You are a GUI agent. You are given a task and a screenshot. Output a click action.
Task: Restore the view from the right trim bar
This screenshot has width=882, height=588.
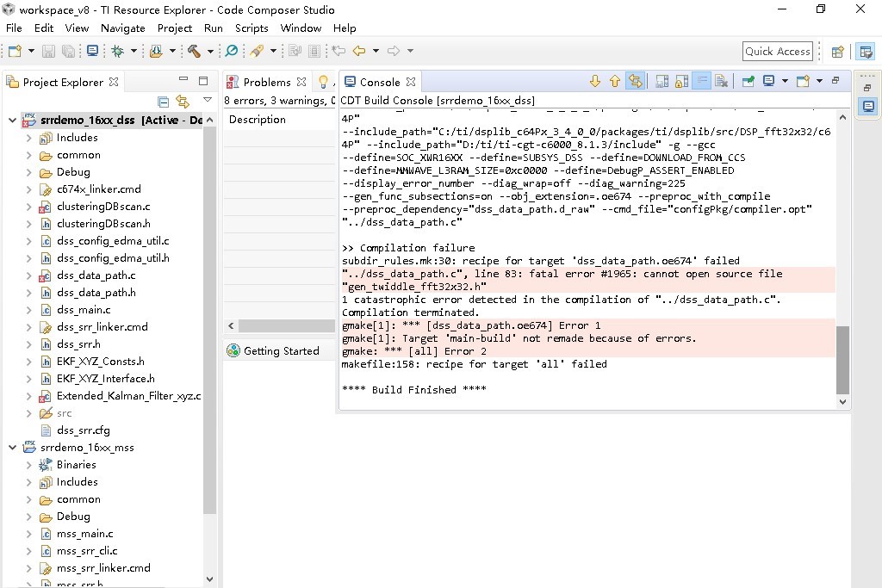click(867, 88)
